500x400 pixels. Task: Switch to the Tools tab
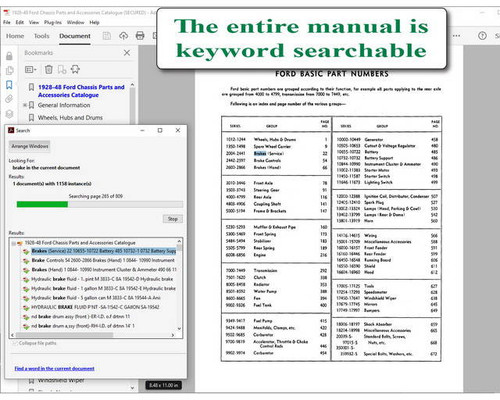pos(41,36)
